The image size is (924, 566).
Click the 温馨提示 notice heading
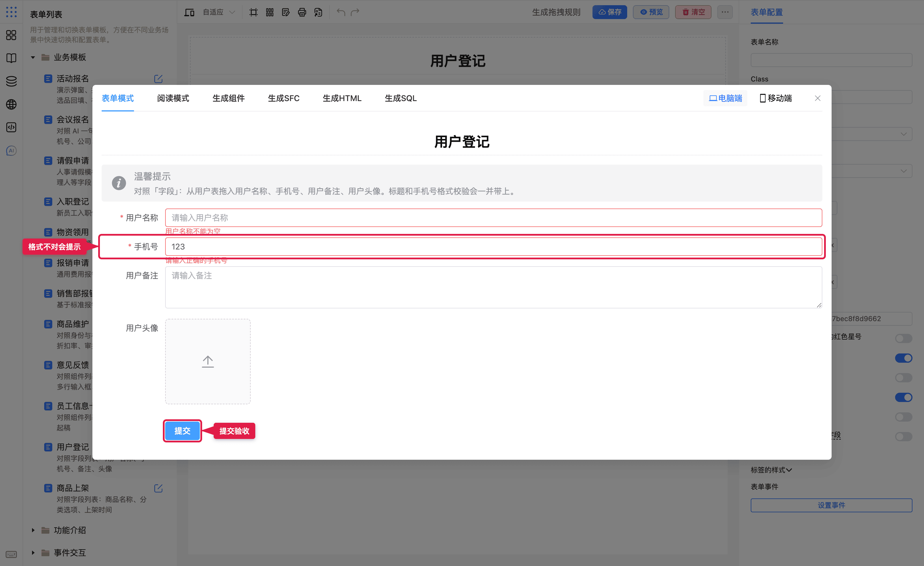pyautogui.click(x=152, y=176)
